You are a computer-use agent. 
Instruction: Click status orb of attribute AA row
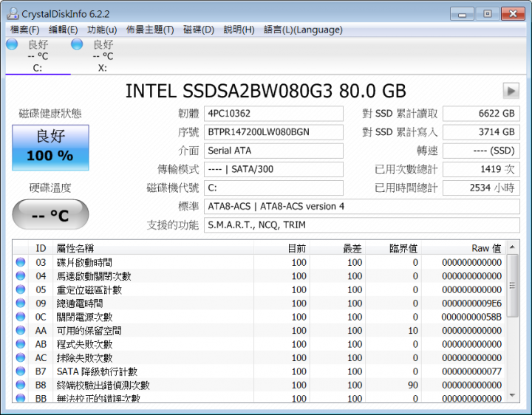[x=21, y=330]
